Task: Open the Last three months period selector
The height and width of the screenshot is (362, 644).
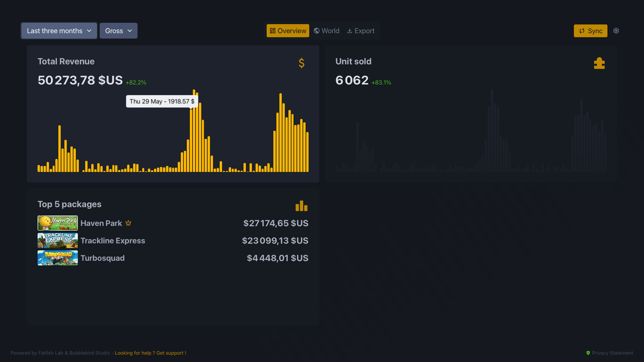Action: pos(59,31)
